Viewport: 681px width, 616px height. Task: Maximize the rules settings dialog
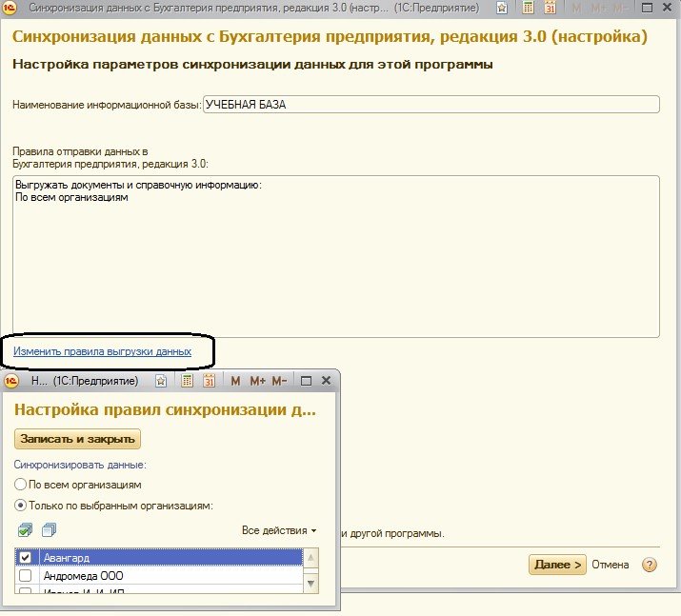point(306,381)
